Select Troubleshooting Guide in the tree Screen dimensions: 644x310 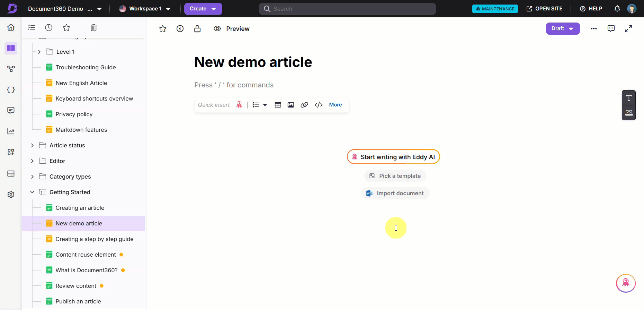86,67
